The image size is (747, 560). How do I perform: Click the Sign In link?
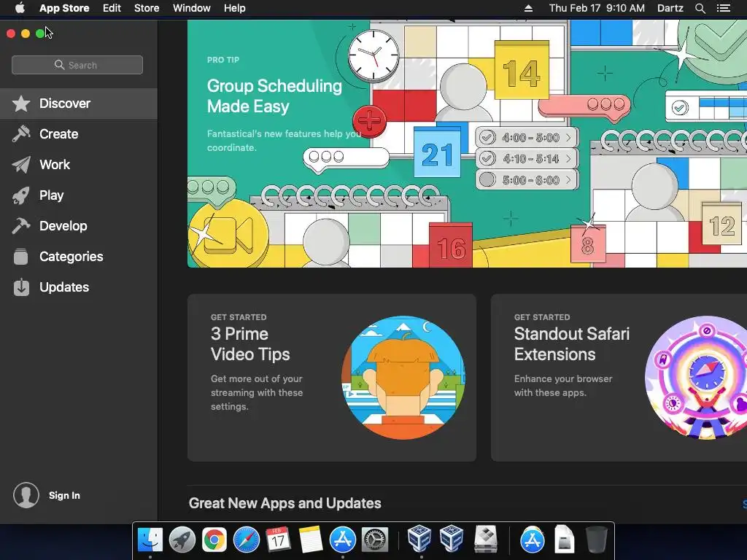(64, 495)
